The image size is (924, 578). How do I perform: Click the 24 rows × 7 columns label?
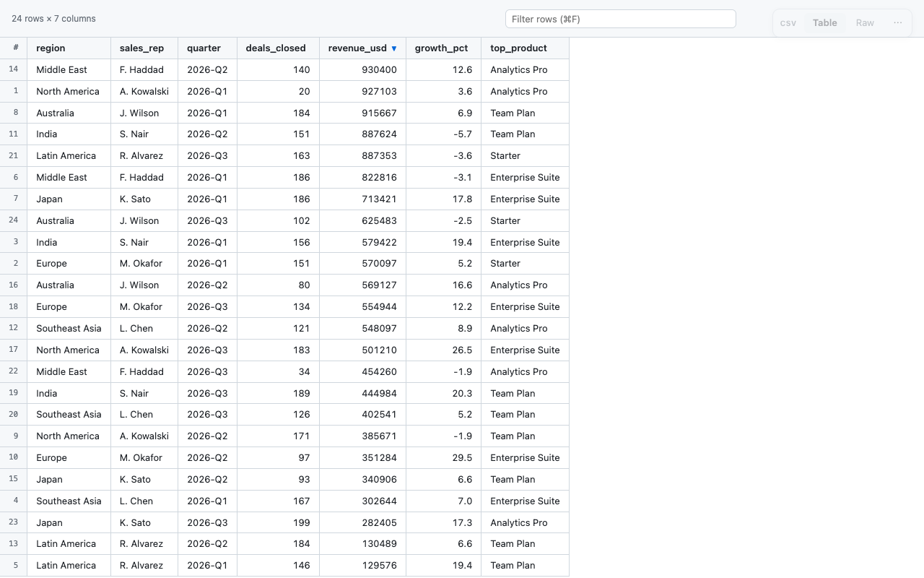point(53,19)
